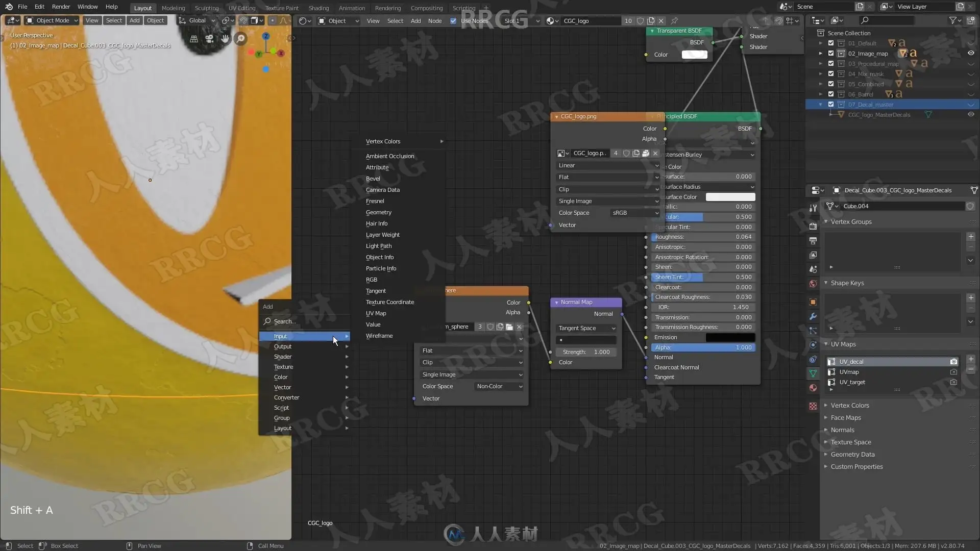
Task: Expand the Vertex Colors panel
Action: 850,405
